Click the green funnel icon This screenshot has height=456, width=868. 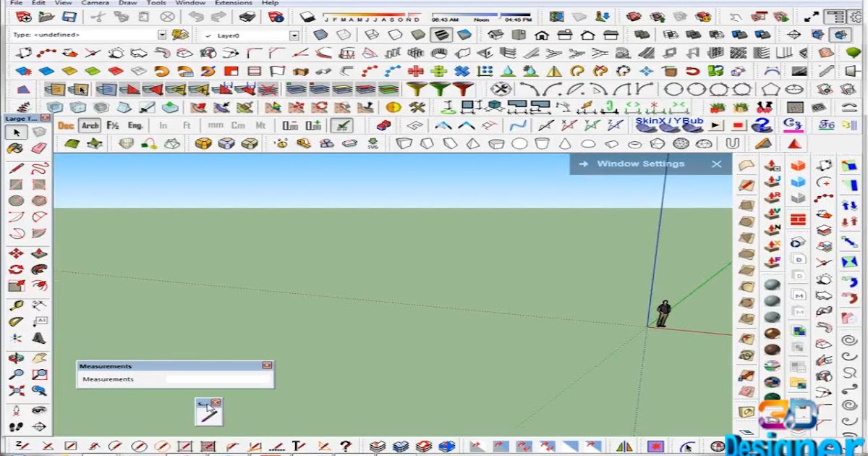pos(439,89)
